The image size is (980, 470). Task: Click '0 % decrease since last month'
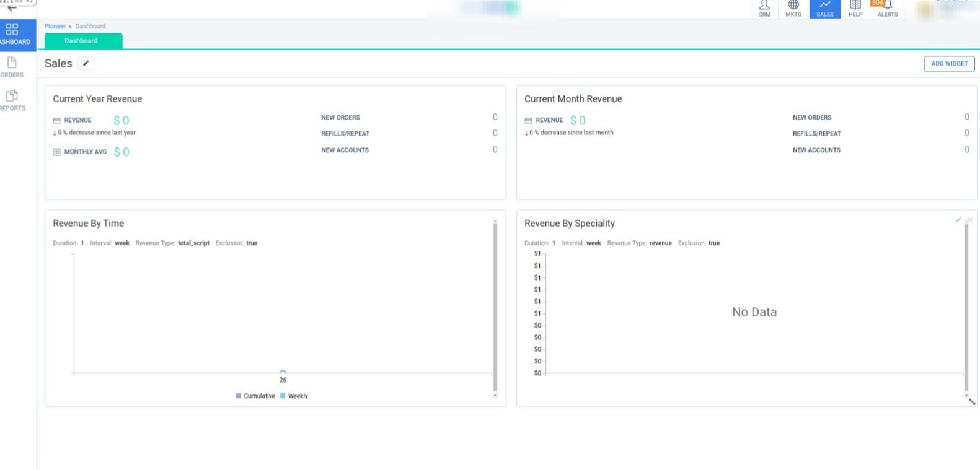point(572,133)
